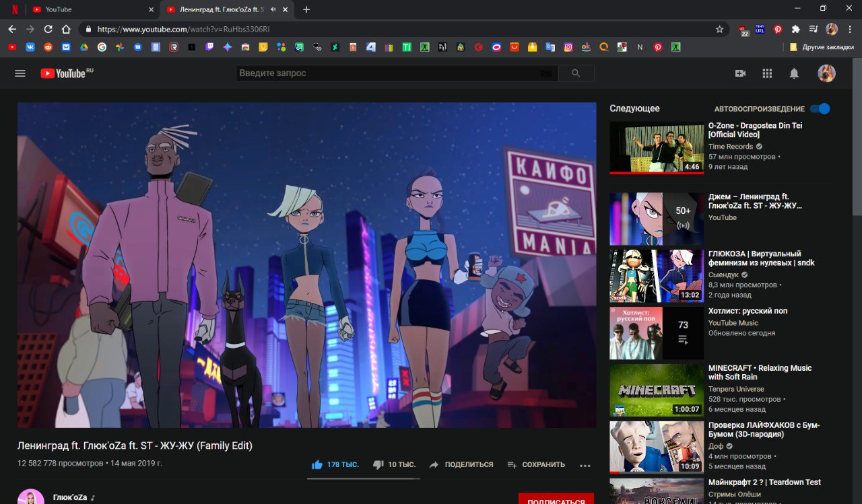Open the Другие закладки bookmarks folder
862x504 pixels.
click(x=822, y=47)
